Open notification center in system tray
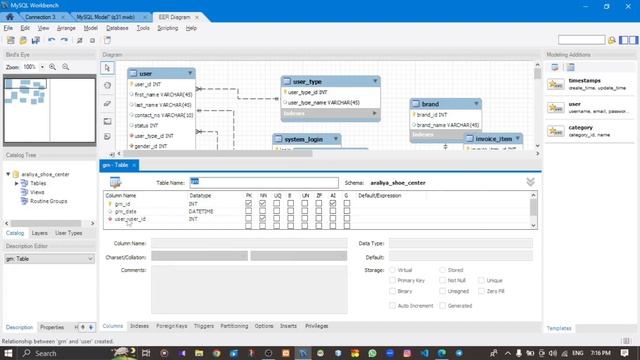The image size is (640, 360). click(624, 353)
